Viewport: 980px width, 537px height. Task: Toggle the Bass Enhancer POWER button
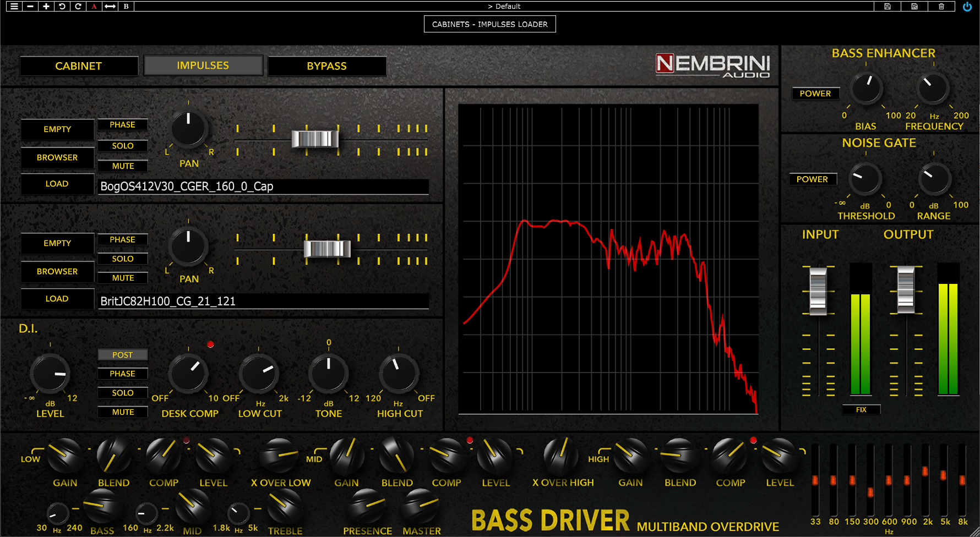[x=815, y=94]
